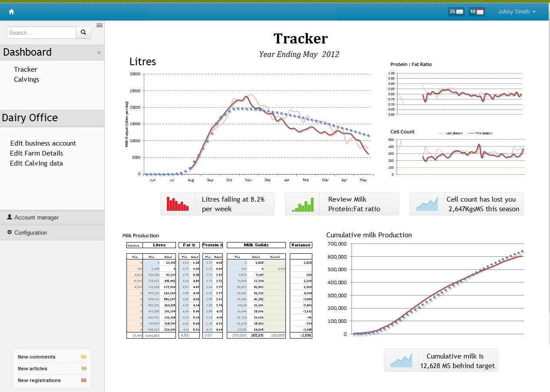Click the blue area chart cell count icon
The image size is (550, 392).
pyautogui.click(x=427, y=204)
